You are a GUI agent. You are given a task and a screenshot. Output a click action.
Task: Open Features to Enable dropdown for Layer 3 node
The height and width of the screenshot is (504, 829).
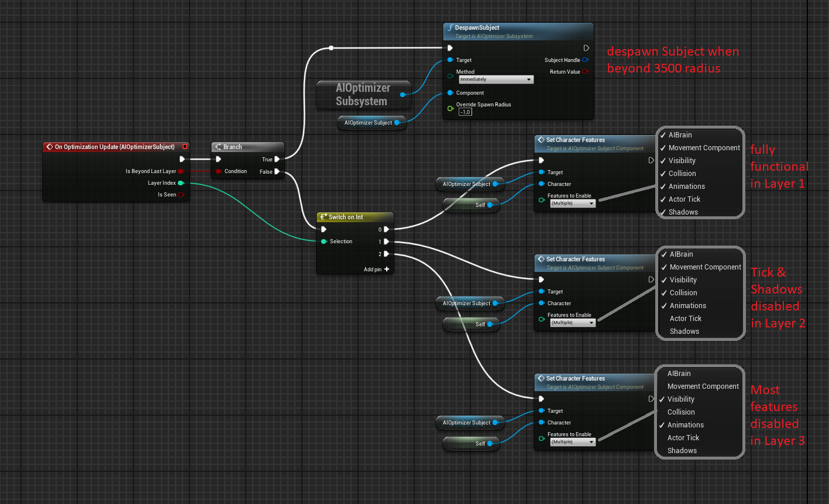coord(572,442)
